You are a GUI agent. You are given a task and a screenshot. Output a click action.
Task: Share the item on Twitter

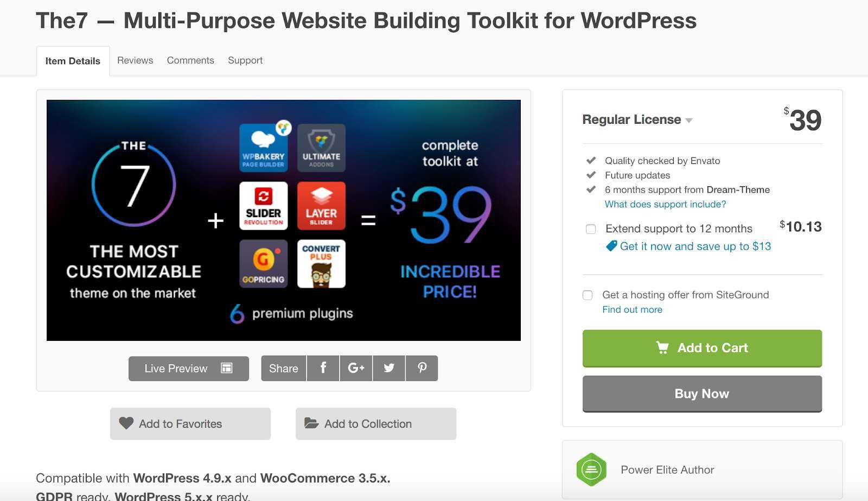pos(389,368)
